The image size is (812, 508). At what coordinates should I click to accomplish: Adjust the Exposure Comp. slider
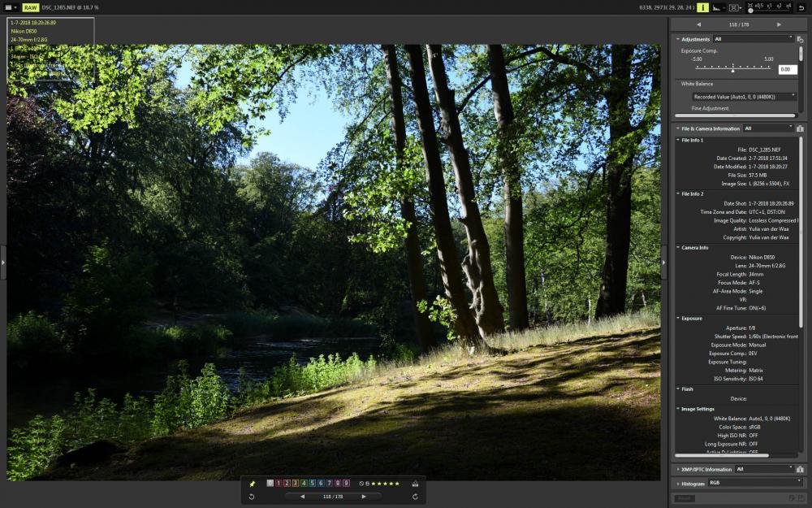(x=732, y=68)
